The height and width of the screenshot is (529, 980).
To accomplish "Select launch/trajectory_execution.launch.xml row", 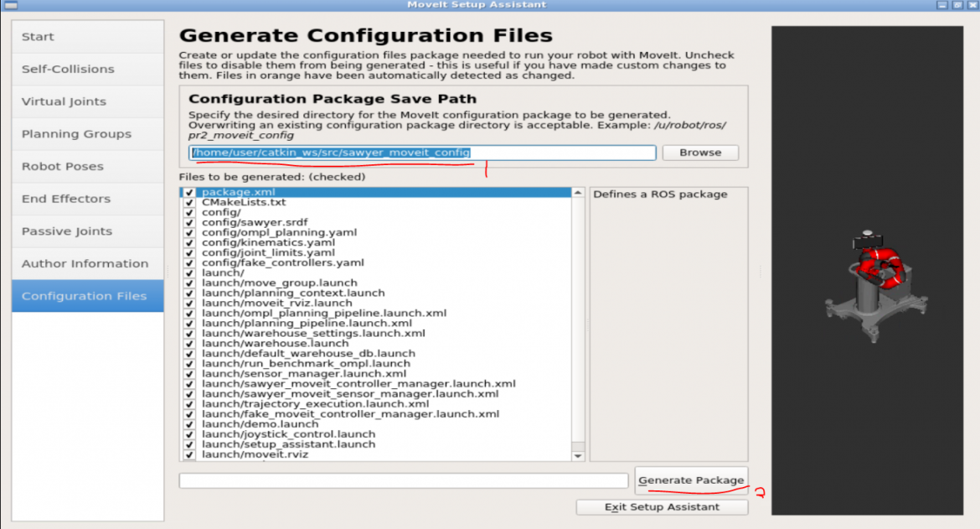I will coord(375,404).
